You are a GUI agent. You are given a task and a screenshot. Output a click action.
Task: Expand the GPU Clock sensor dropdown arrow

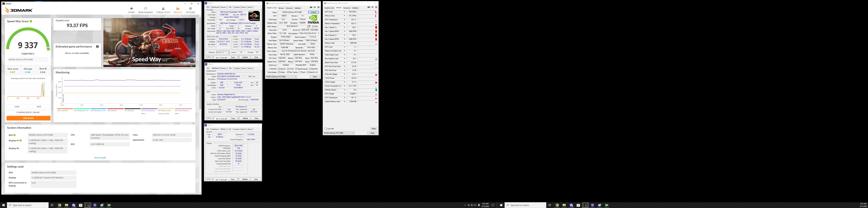click(x=344, y=12)
